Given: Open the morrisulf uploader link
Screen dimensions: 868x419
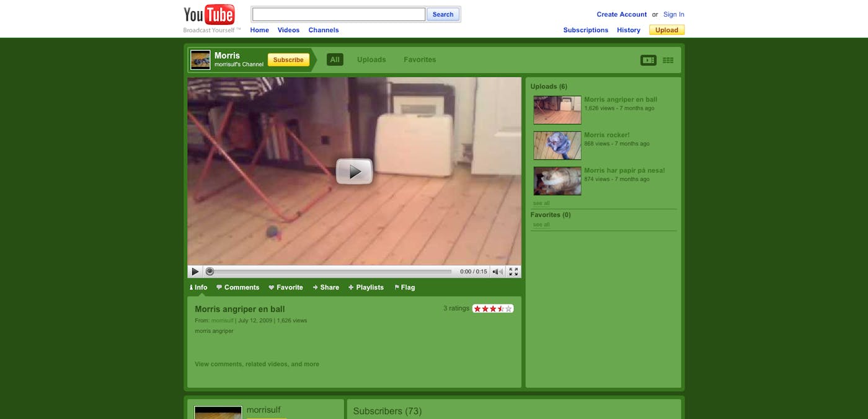Looking at the screenshot, I should [x=223, y=320].
